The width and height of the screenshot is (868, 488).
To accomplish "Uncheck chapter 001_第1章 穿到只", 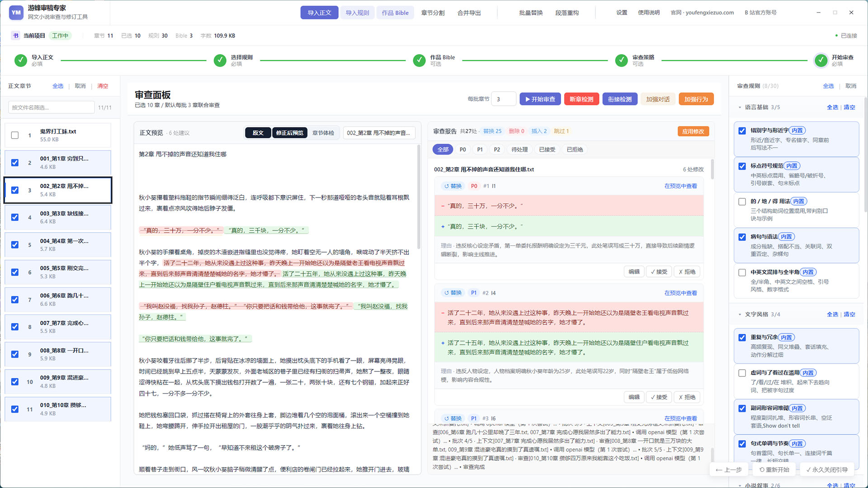I will click(15, 163).
